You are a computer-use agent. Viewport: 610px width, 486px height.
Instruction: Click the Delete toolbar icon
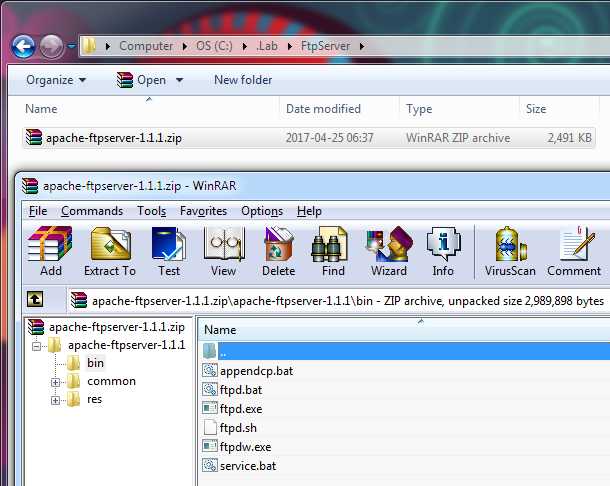click(x=279, y=244)
